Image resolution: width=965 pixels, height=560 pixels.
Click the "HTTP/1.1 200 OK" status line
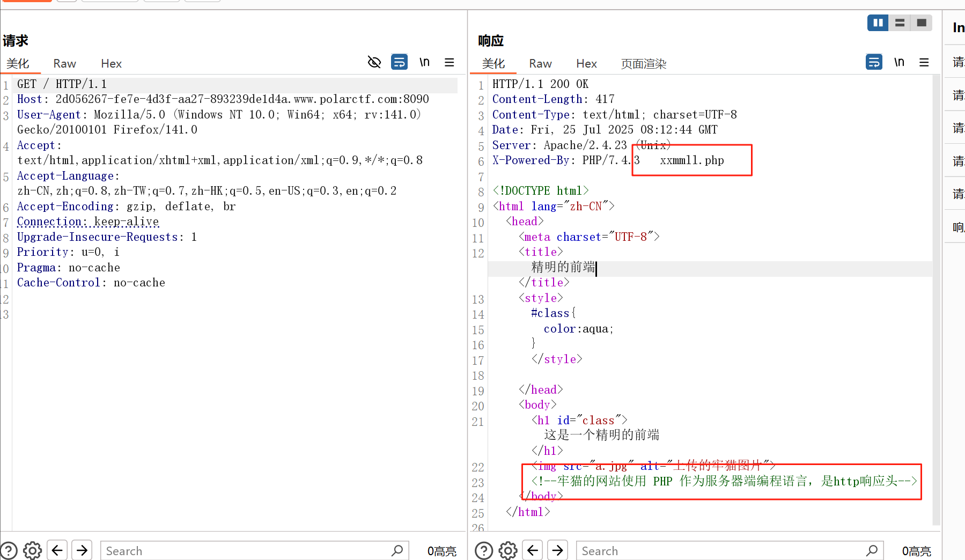tap(541, 84)
